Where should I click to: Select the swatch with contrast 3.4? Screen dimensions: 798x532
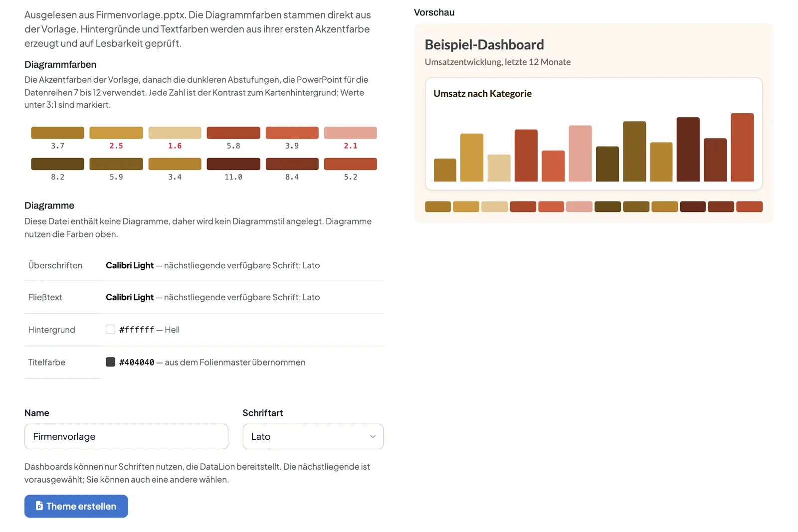click(x=175, y=164)
